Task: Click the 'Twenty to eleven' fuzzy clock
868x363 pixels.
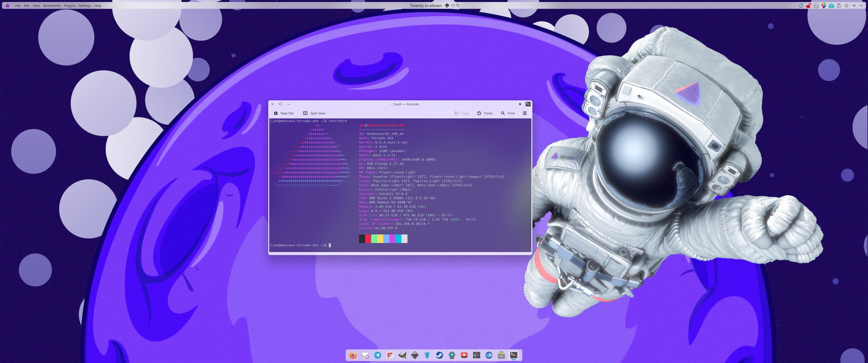Action: (426, 6)
